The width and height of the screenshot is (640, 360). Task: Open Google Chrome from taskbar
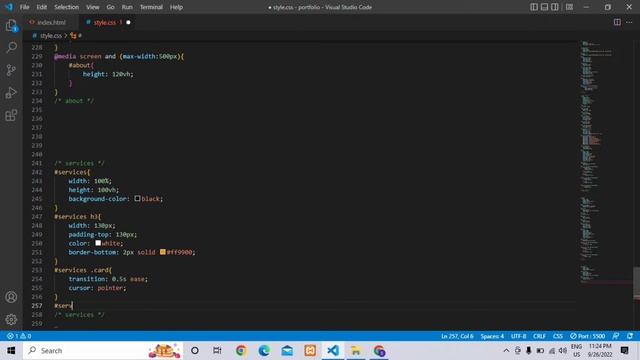point(241,351)
